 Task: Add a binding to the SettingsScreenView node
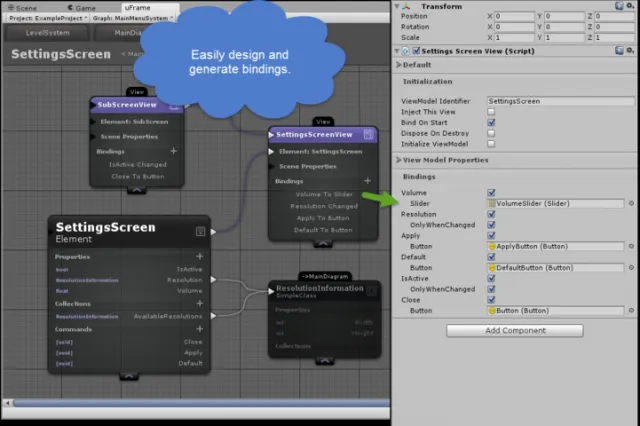coord(367,180)
